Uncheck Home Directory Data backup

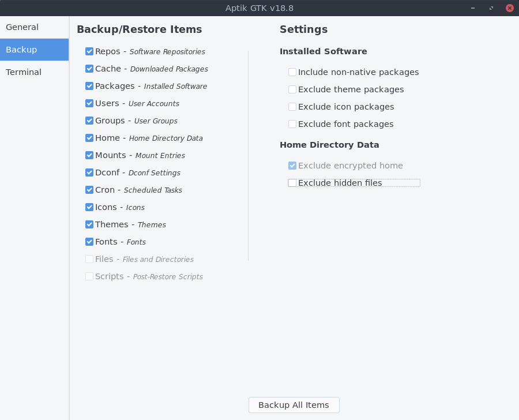(89, 138)
